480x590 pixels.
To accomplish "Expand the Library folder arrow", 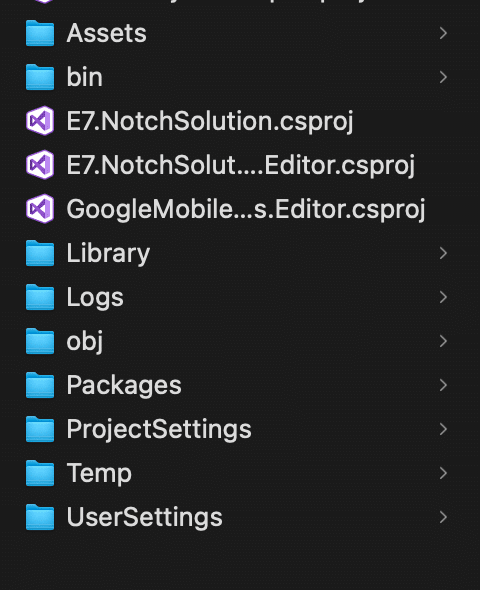I will tap(443, 253).
